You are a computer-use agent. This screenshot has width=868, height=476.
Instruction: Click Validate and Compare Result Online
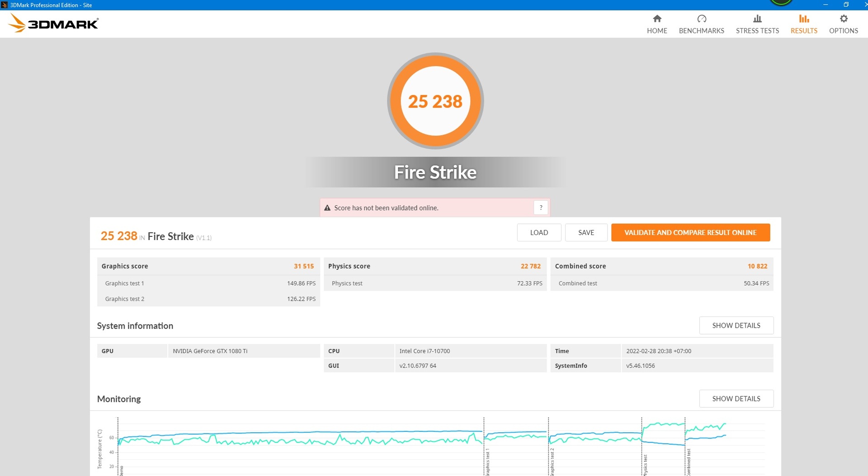pyautogui.click(x=690, y=232)
